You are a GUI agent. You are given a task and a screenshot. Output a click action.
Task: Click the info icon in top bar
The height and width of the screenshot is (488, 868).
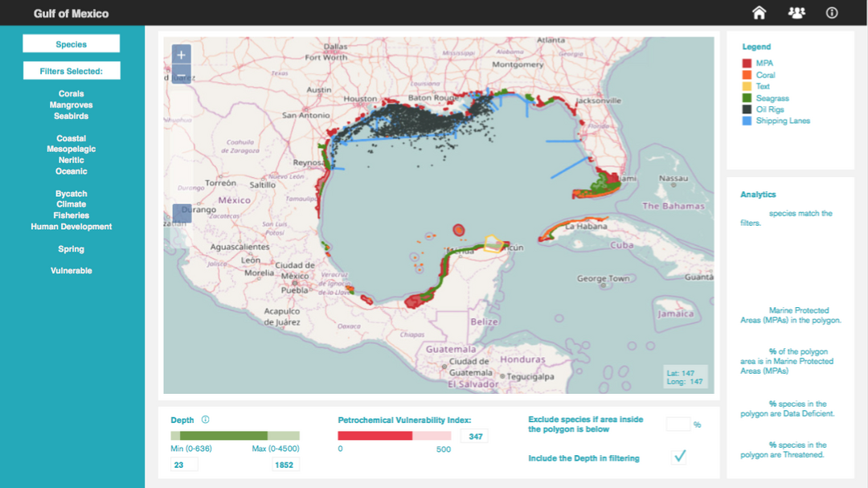(832, 13)
